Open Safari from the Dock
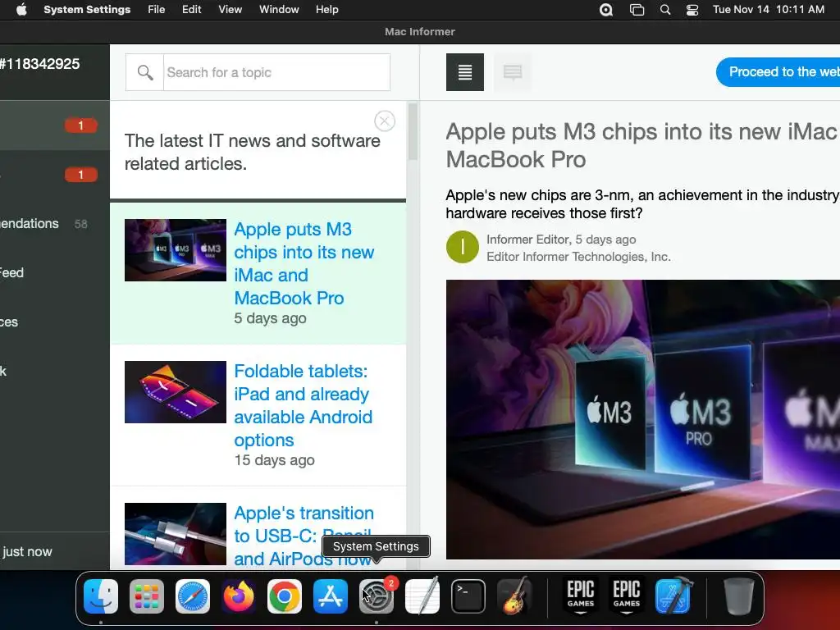The image size is (840, 630). (193, 596)
